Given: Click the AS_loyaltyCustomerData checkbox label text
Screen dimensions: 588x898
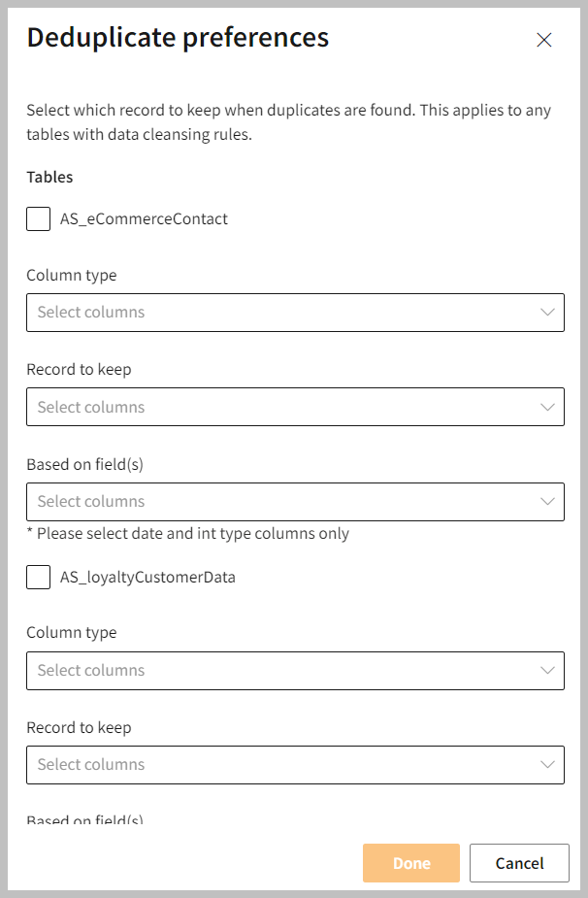Looking at the screenshot, I should coord(147,578).
